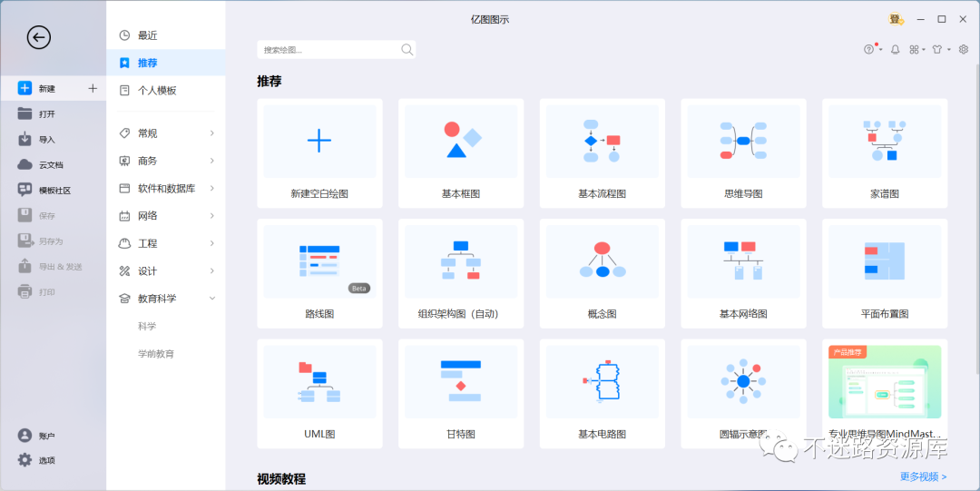This screenshot has width=980, height=491.
Task: Open the 圆辐示意图 template
Action: 743,393
